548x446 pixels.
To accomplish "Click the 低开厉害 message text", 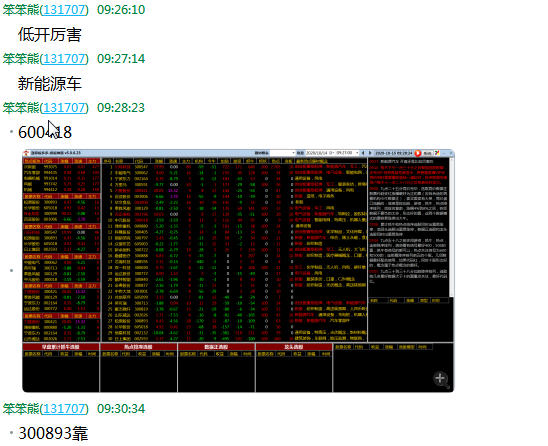I will tap(50, 35).
